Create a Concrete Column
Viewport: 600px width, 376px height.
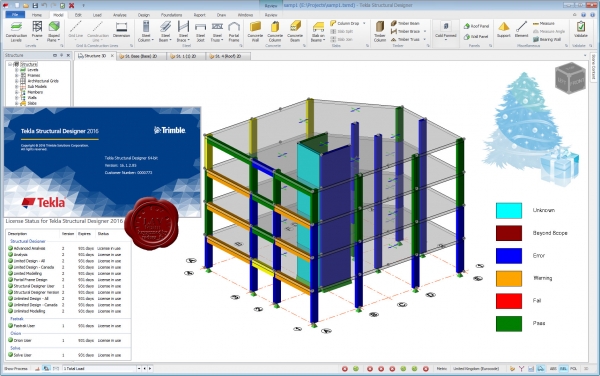(x=275, y=31)
